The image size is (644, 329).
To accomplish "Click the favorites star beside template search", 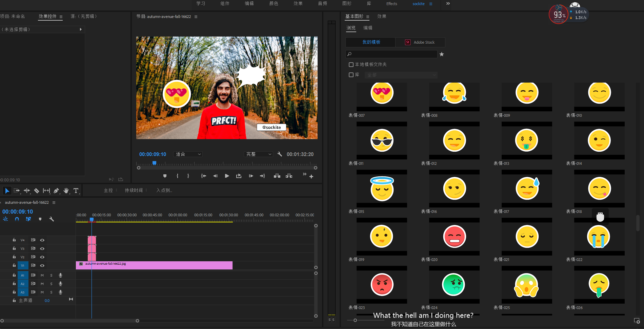I will click(442, 54).
